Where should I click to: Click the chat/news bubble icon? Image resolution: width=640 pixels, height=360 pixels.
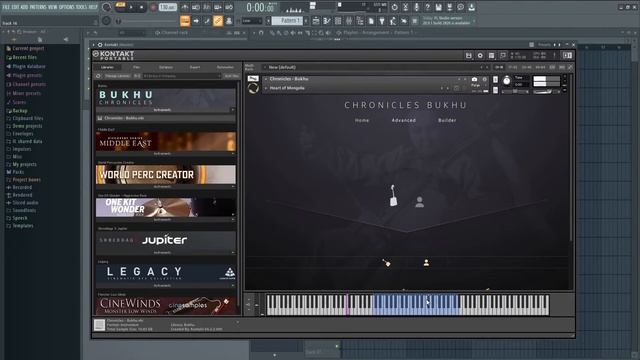(x=460, y=7)
